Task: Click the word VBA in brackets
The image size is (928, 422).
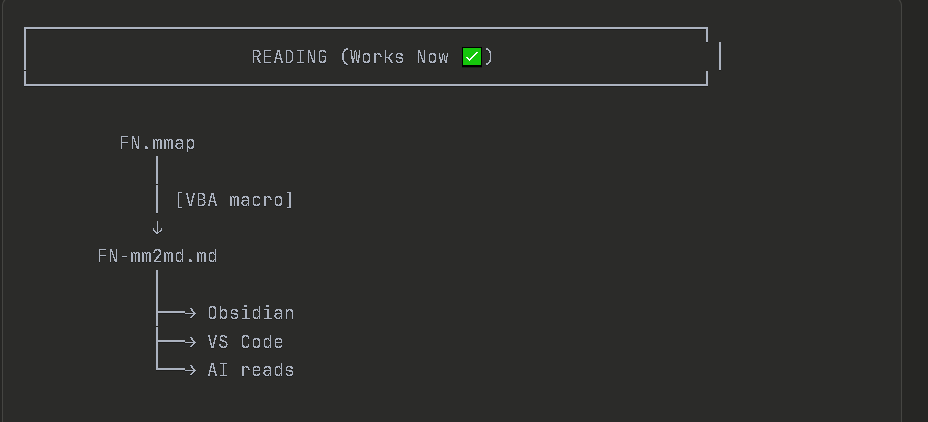Action: 200,200
